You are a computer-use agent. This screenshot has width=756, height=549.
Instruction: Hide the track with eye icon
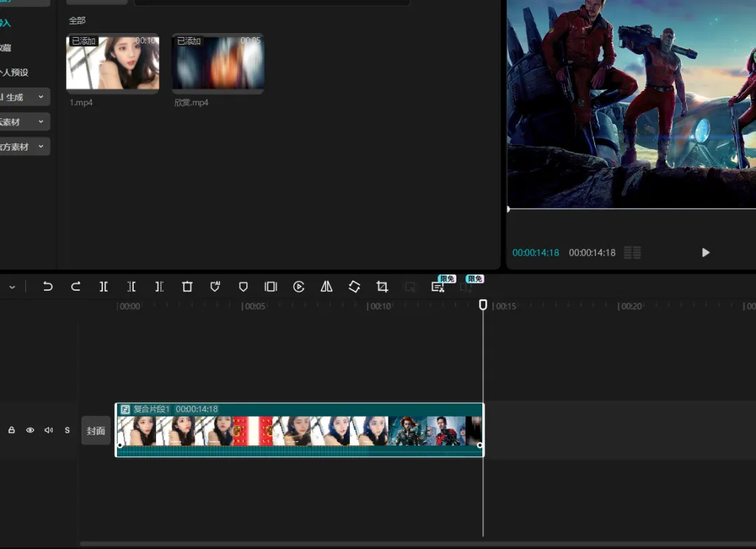click(30, 430)
